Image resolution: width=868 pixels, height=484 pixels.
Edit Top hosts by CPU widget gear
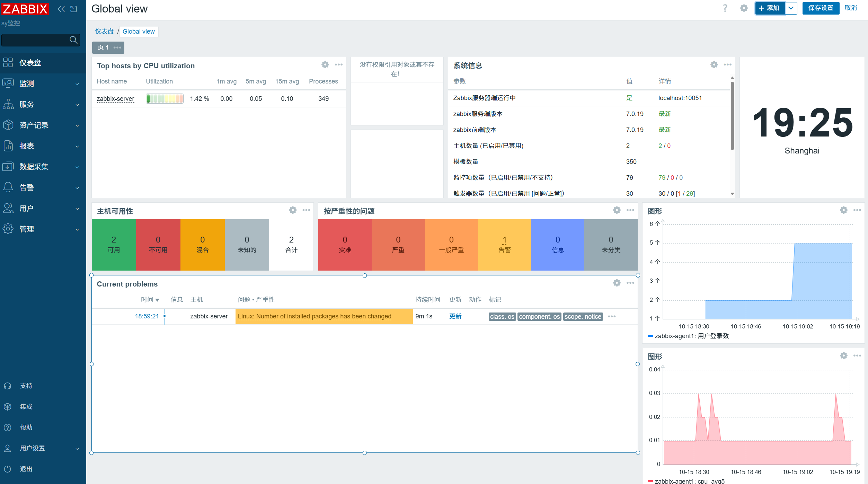[325, 64]
